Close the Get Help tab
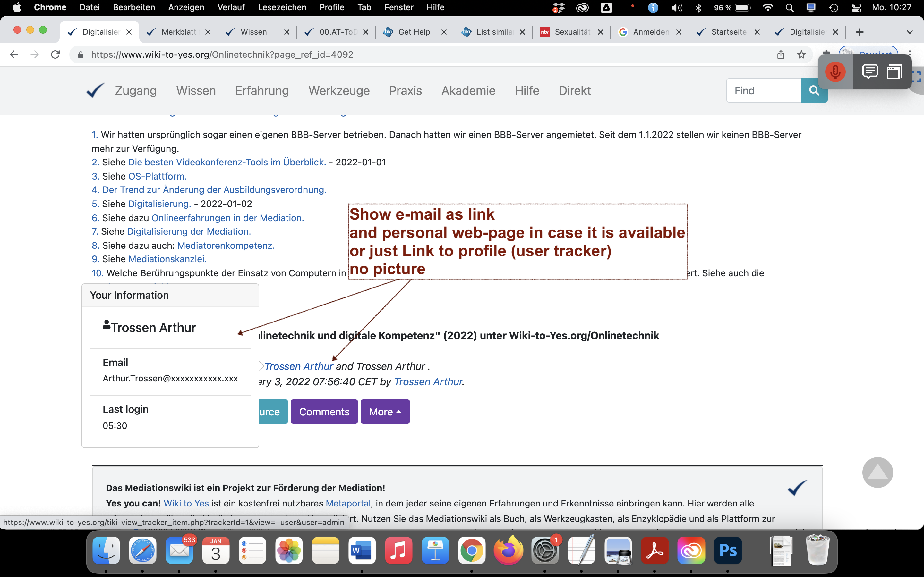924x577 pixels. [x=444, y=32]
